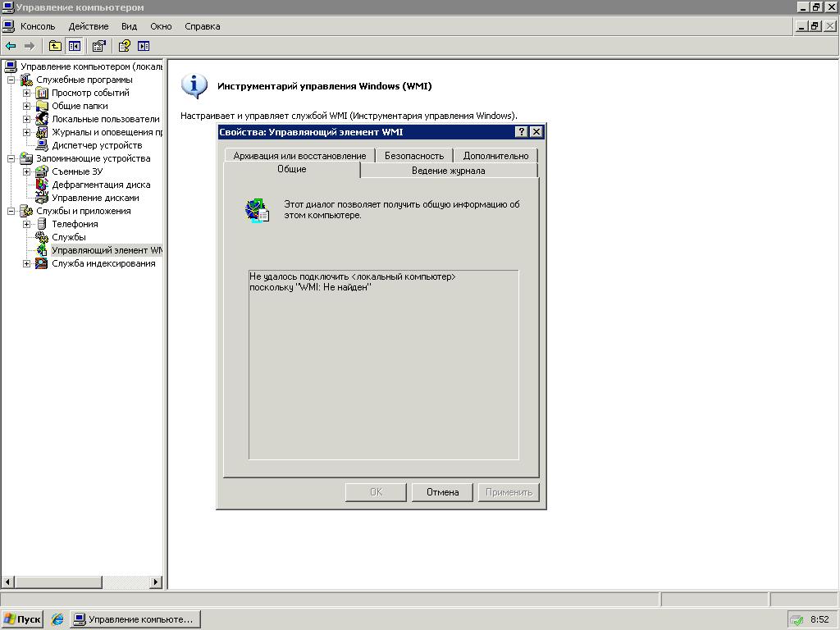Expand the Общие папки node
The width and height of the screenshot is (840, 630).
click(26, 106)
